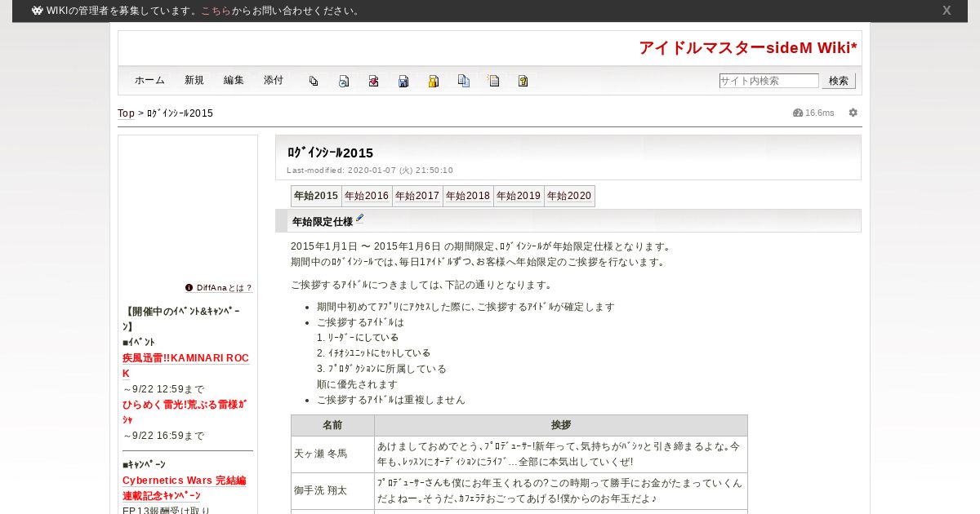The image size is (980, 514).
Task: Click the speedometer icon beside 16.6ms
Action: (798, 113)
